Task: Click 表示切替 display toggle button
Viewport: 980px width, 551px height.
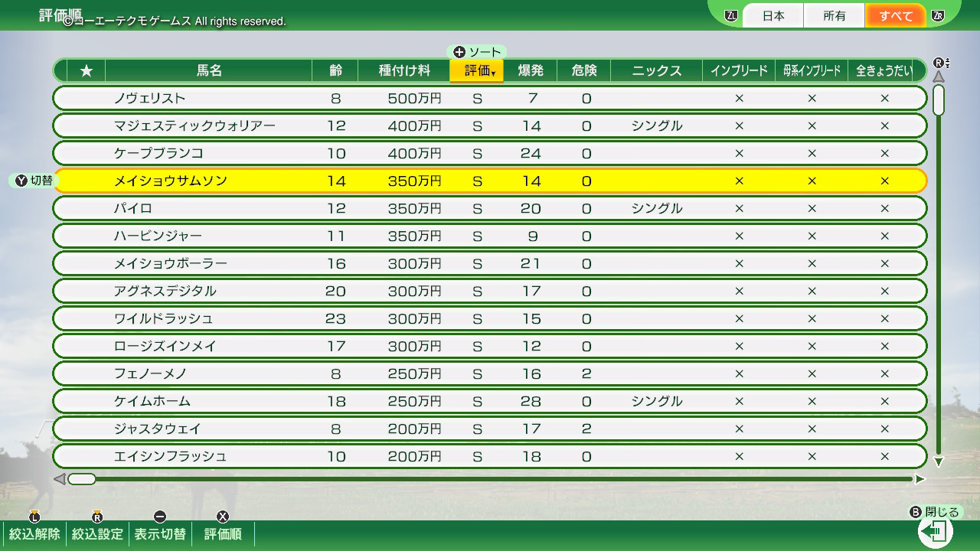Action: tap(160, 534)
